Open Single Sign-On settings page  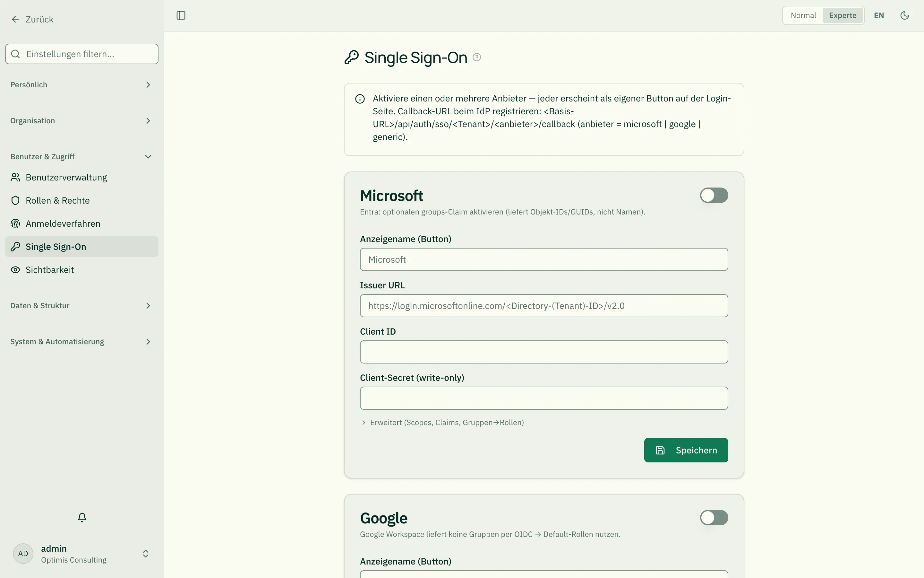tap(82, 247)
